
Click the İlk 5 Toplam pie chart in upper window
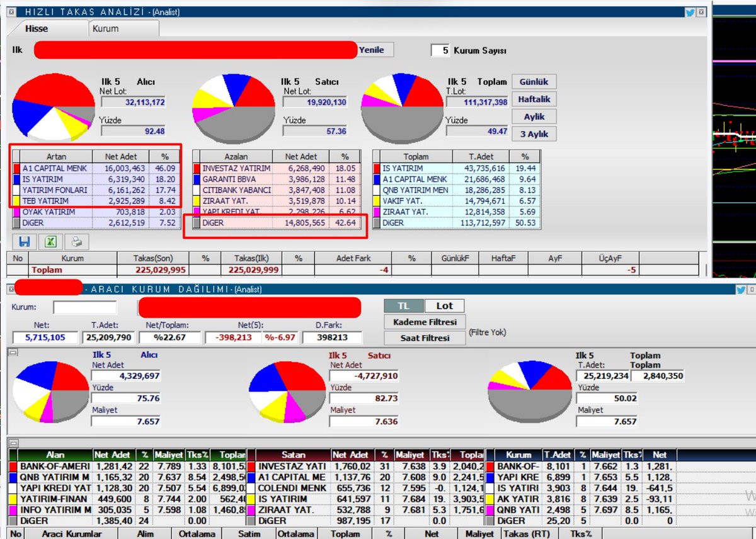(x=401, y=108)
